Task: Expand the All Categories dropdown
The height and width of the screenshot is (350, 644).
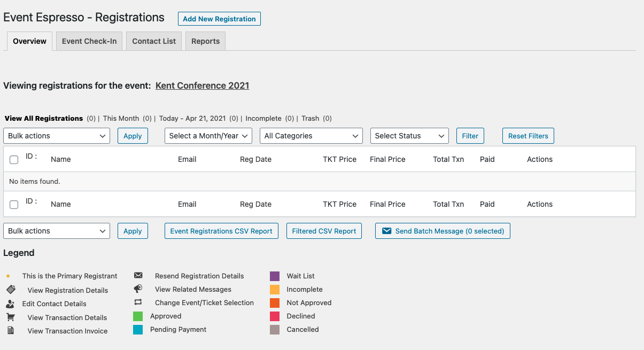Action: (x=311, y=136)
